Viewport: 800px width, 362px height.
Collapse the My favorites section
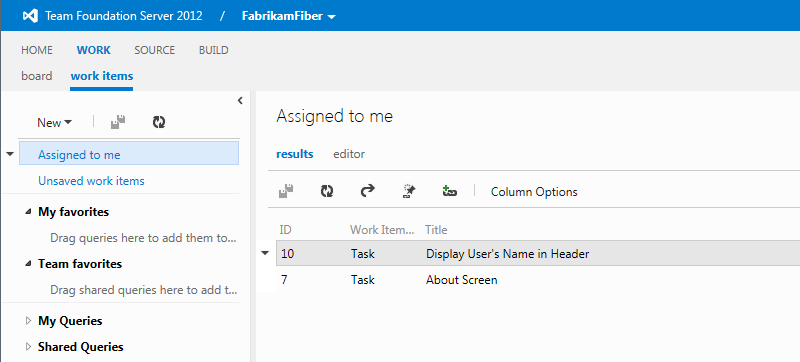[28, 212]
